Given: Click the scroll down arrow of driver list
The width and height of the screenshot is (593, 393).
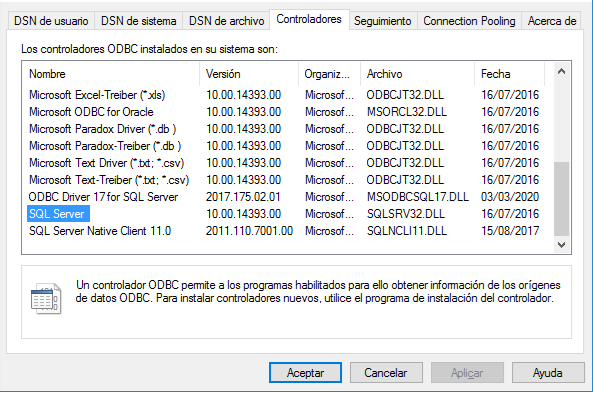Looking at the screenshot, I should [x=562, y=245].
